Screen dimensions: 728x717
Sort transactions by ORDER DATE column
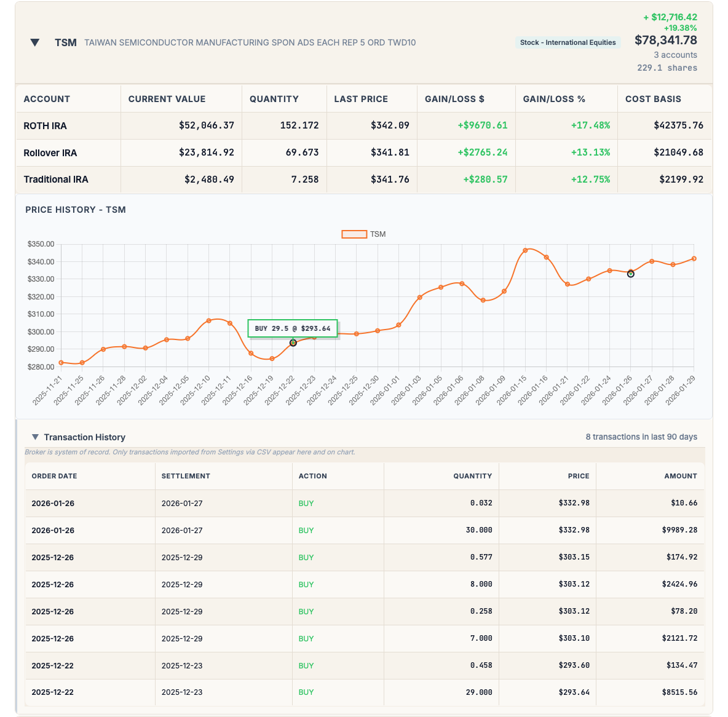(53, 476)
